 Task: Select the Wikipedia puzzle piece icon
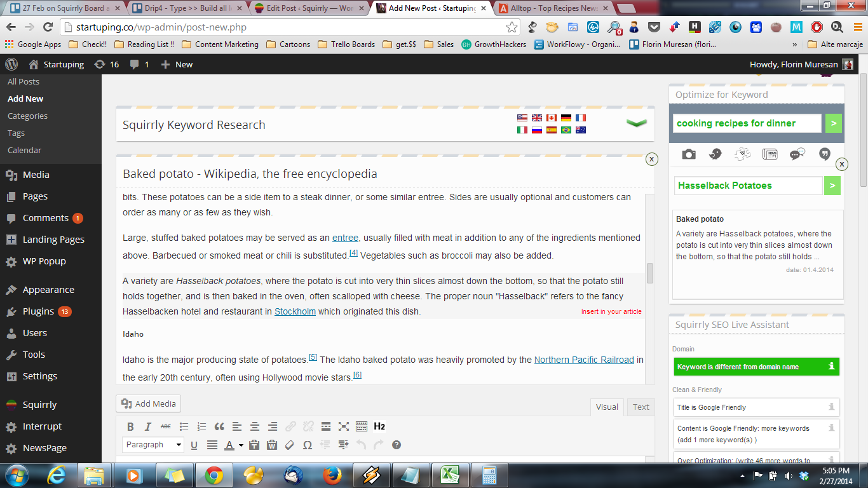pyautogui.click(x=743, y=154)
